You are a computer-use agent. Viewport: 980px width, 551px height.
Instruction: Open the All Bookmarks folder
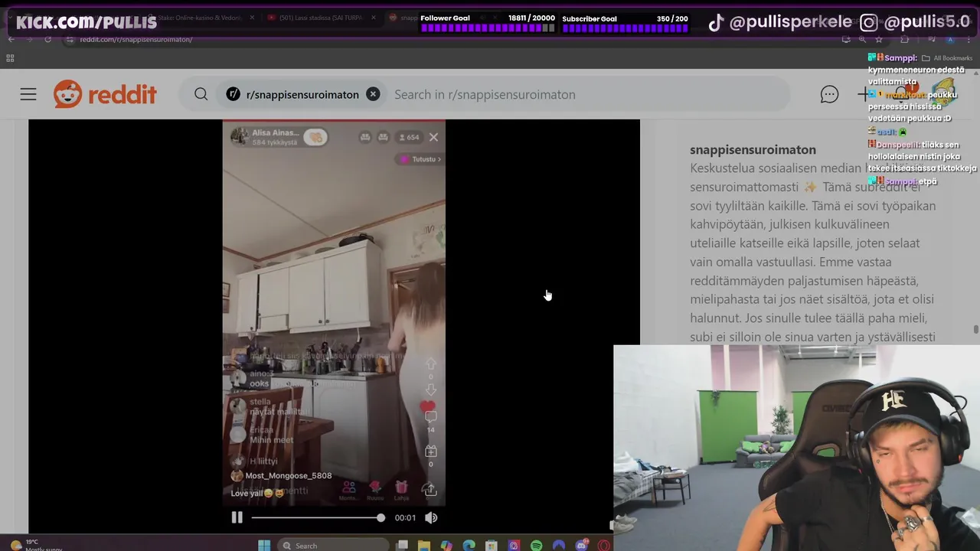946,58
